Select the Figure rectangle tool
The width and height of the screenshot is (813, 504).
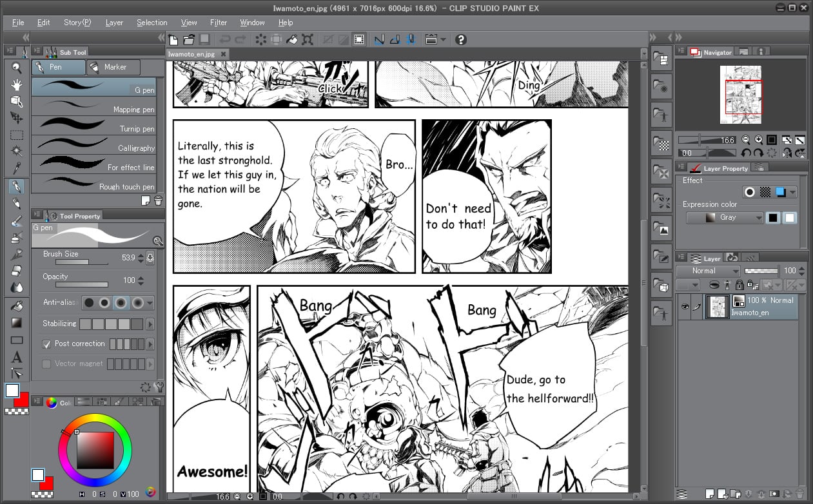coord(17,340)
